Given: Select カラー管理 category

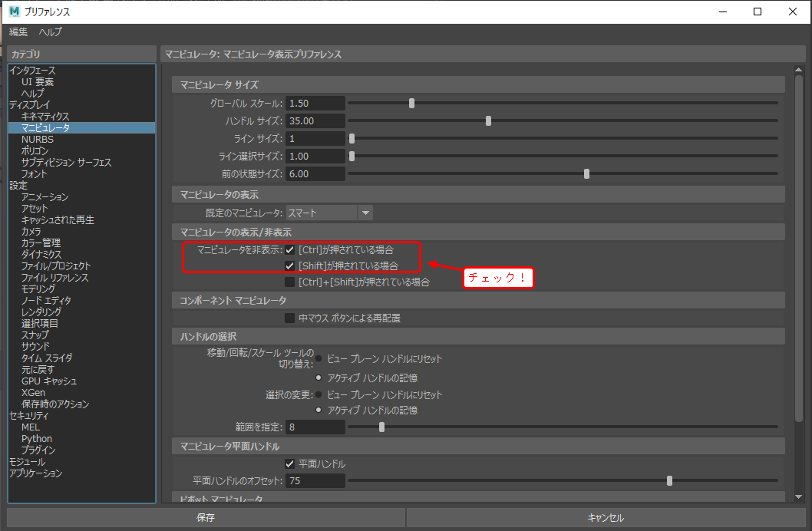Looking at the screenshot, I should [x=41, y=242].
